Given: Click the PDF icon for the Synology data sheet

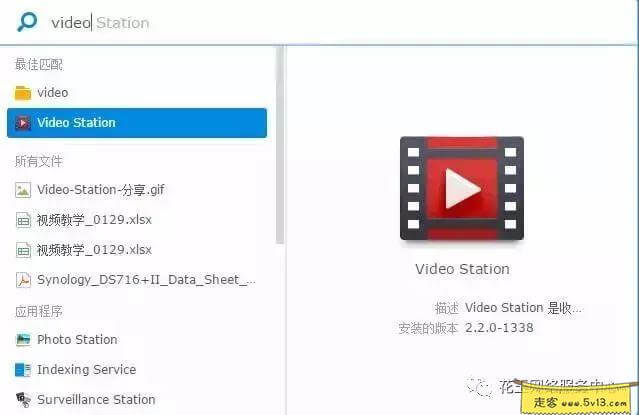Looking at the screenshot, I should tap(23, 280).
